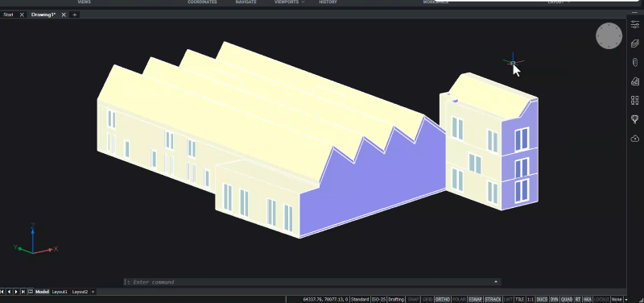Open the Attachments paperclip panel icon
644x303 pixels.
point(635,63)
